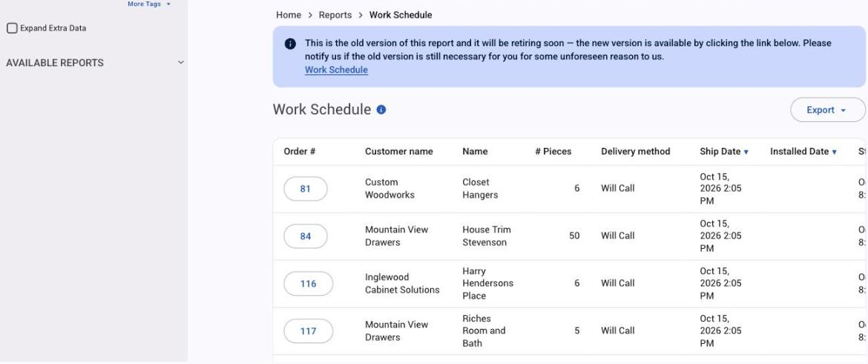Screen dimensions: 868x364
Task: Click the 50 pieces value
Action: [x=574, y=236]
